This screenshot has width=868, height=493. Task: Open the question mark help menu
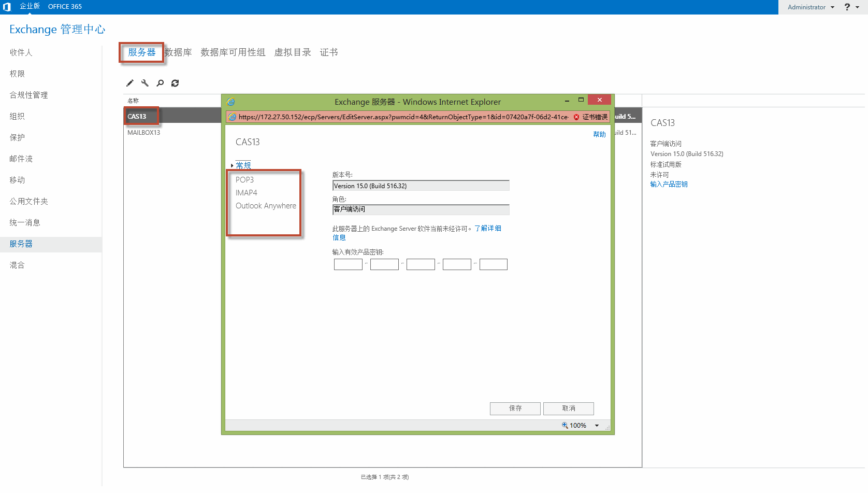(847, 7)
